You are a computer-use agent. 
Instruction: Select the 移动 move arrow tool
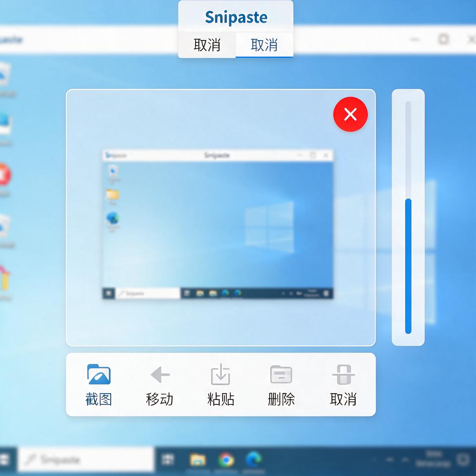pos(160,375)
